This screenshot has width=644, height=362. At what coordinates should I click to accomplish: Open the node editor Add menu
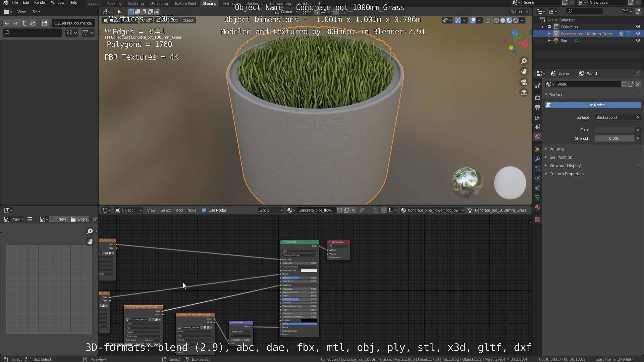[x=179, y=210]
